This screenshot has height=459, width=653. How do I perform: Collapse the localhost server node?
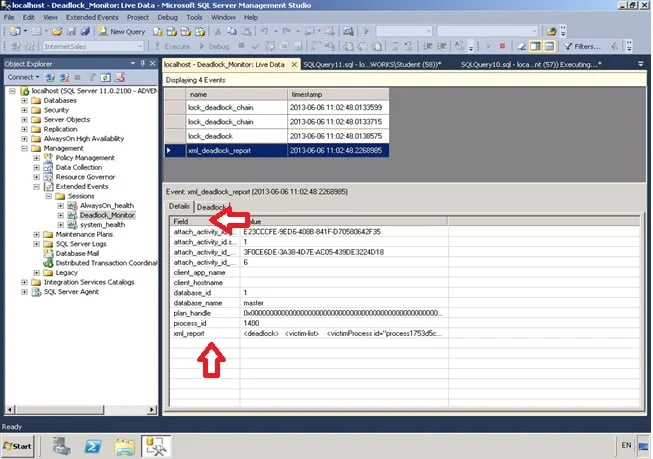[x=12, y=91]
